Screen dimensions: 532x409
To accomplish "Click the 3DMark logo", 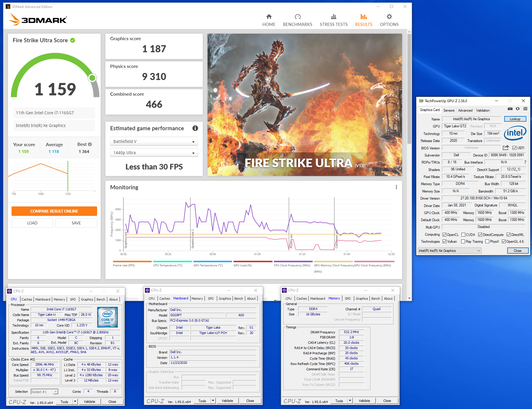I will pos(38,19).
